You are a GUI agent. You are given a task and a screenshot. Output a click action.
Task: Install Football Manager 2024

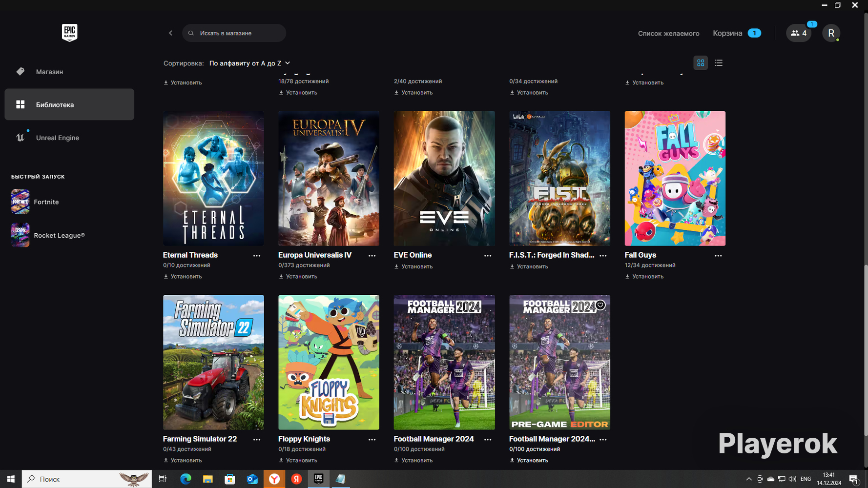click(x=413, y=461)
